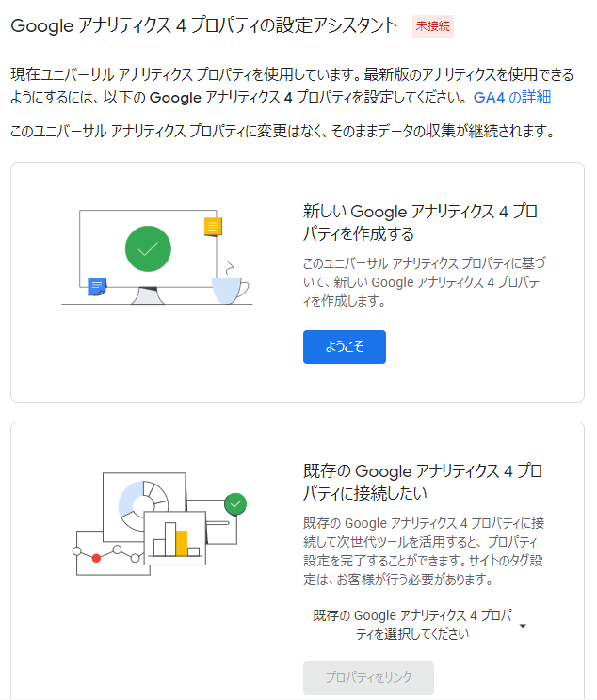Screen dimensions: 597x700
Task: Click the green checkmark circle on monitor illustration
Action: click(x=148, y=248)
